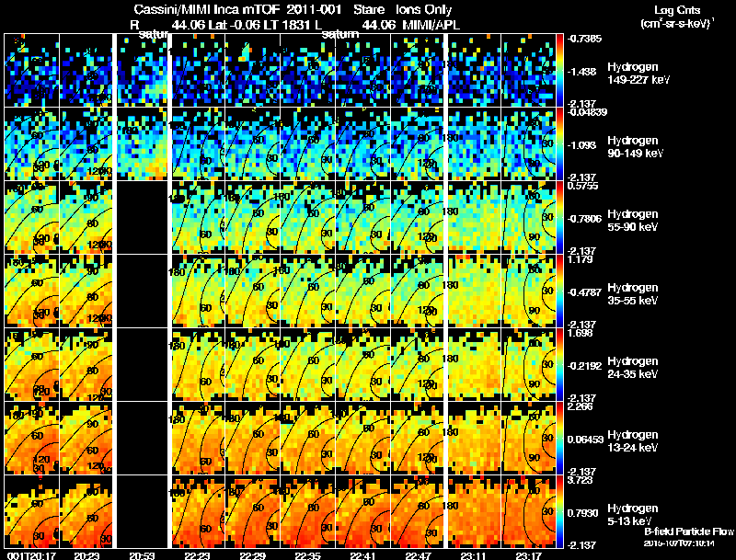
Task: Click the -0.7365 colorbar maximum value
Action: pyautogui.click(x=584, y=39)
